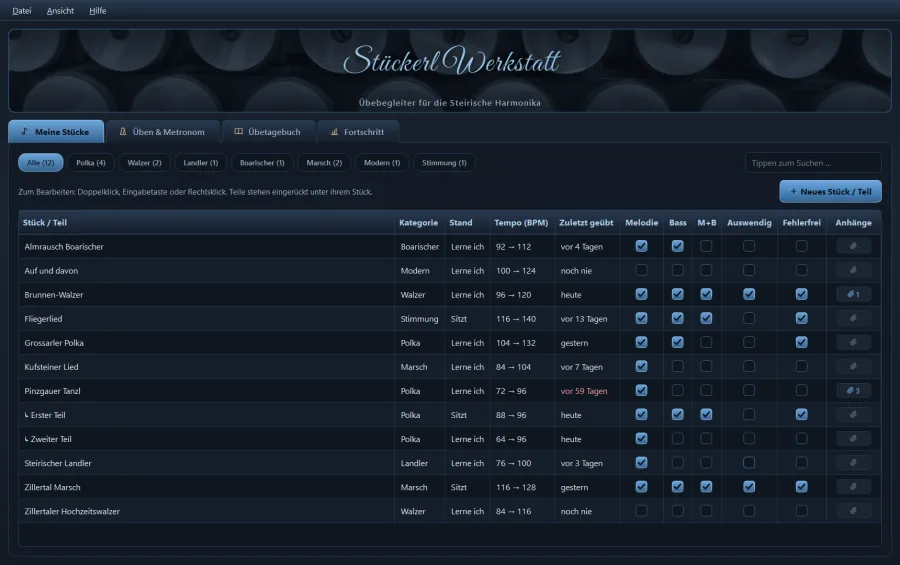Sort by Kategorie column header

click(x=418, y=223)
